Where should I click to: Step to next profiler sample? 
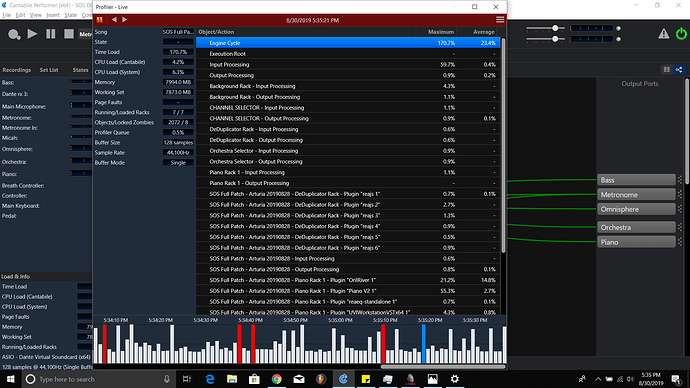125,20
